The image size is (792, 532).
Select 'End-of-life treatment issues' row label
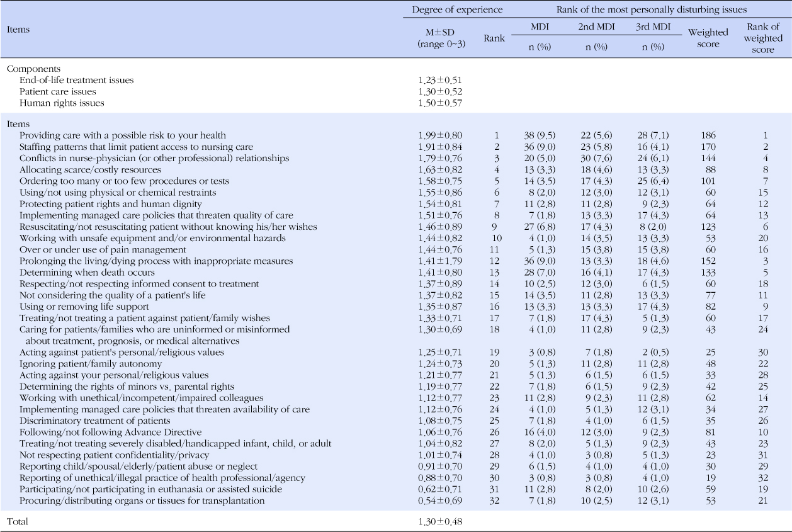[77, 80]
